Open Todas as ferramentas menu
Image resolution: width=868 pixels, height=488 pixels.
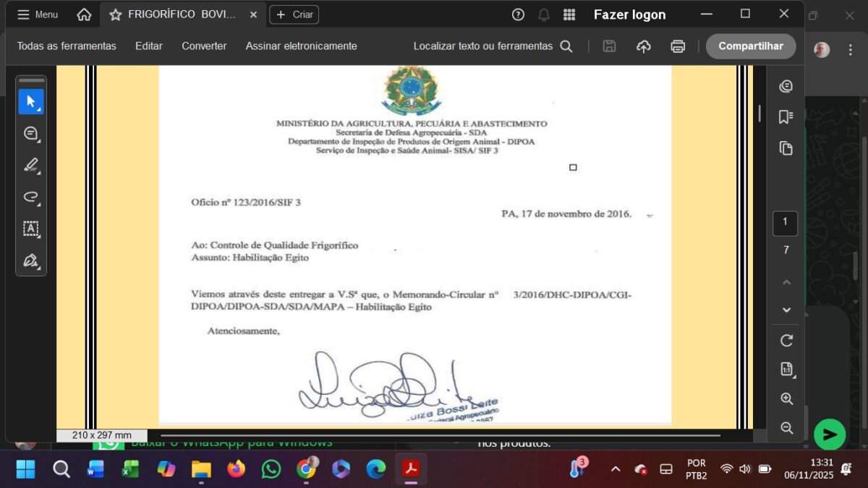click(x=67, y=46)
